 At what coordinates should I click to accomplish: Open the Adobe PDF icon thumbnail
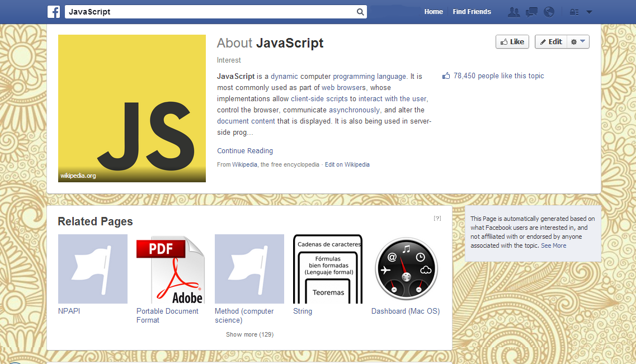click(171, 269)
